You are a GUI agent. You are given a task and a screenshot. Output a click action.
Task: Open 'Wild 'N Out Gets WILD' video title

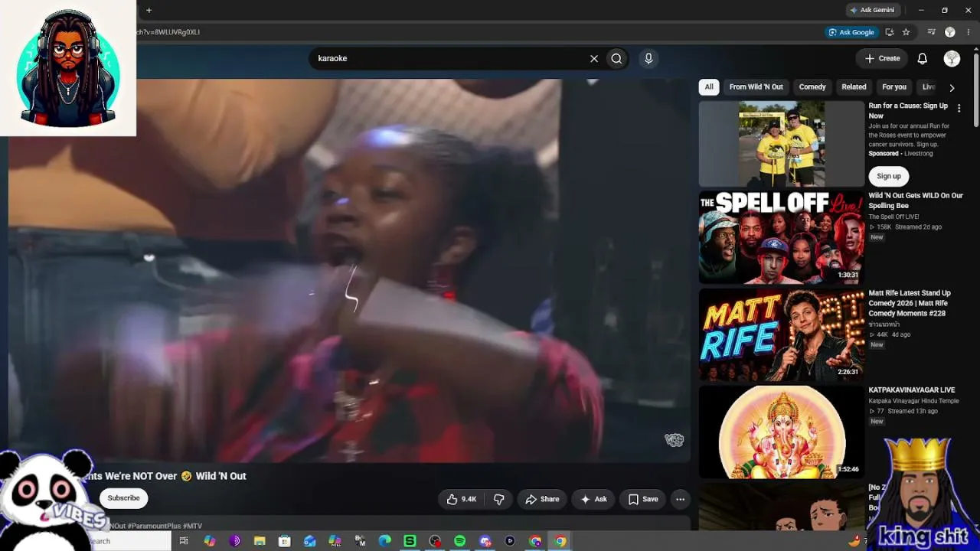coord(916,201)
